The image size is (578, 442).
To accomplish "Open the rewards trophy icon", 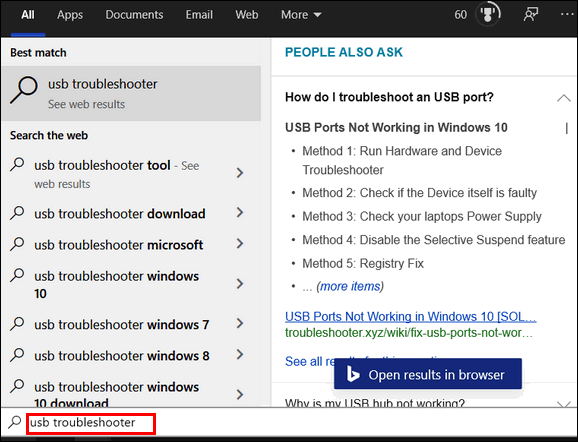I will 488,15.
